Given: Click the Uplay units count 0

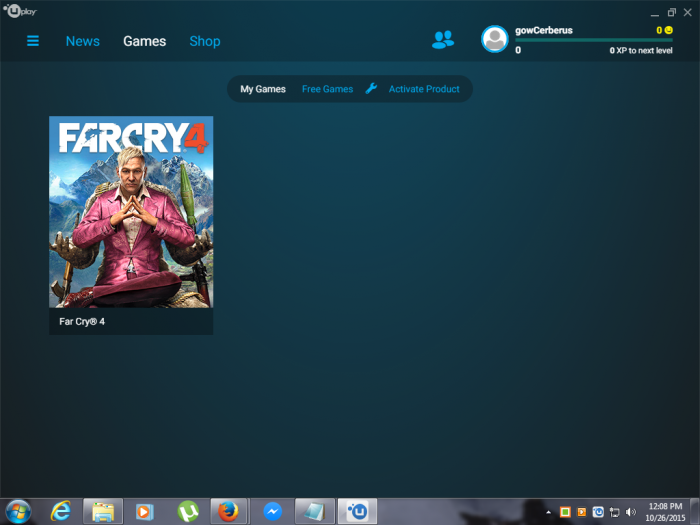Looking at the screenshot, I should coord(659,30).
